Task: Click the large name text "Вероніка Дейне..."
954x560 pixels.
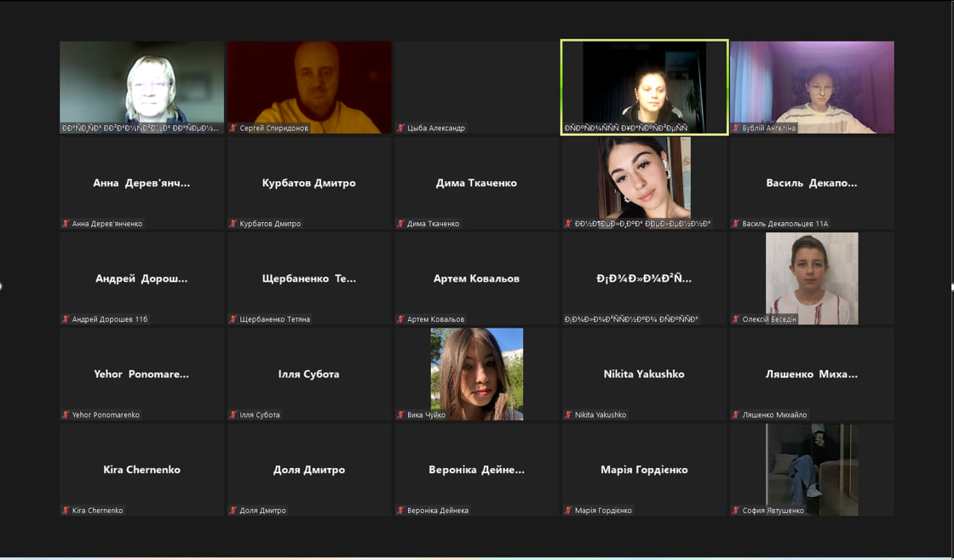Action: [x=476, y=470]
